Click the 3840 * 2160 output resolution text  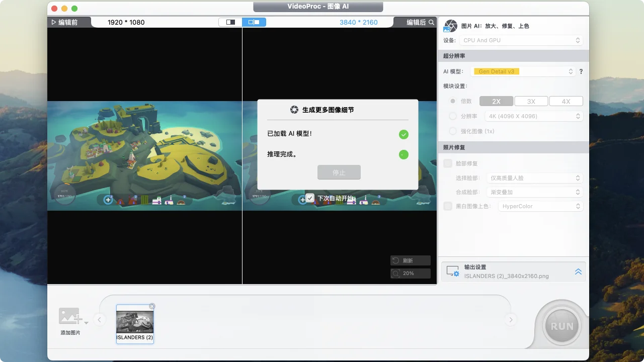tap(359, 22)
